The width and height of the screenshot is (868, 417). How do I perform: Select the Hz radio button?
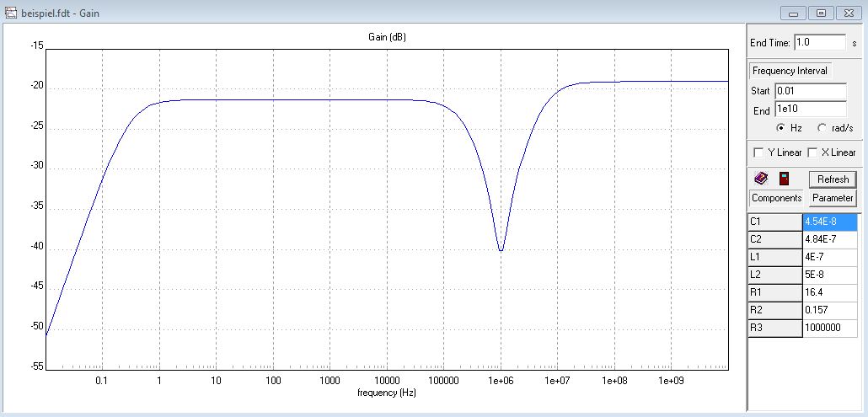tap(780, 128)
